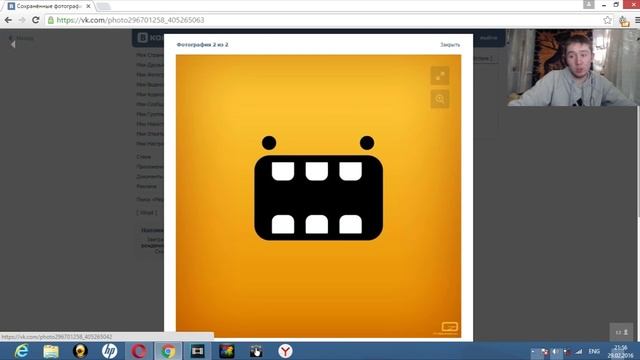This screenshot has width=640, height=360.
Task: Bookmark the page with the star icon
Action: click(x=607, y=20)
